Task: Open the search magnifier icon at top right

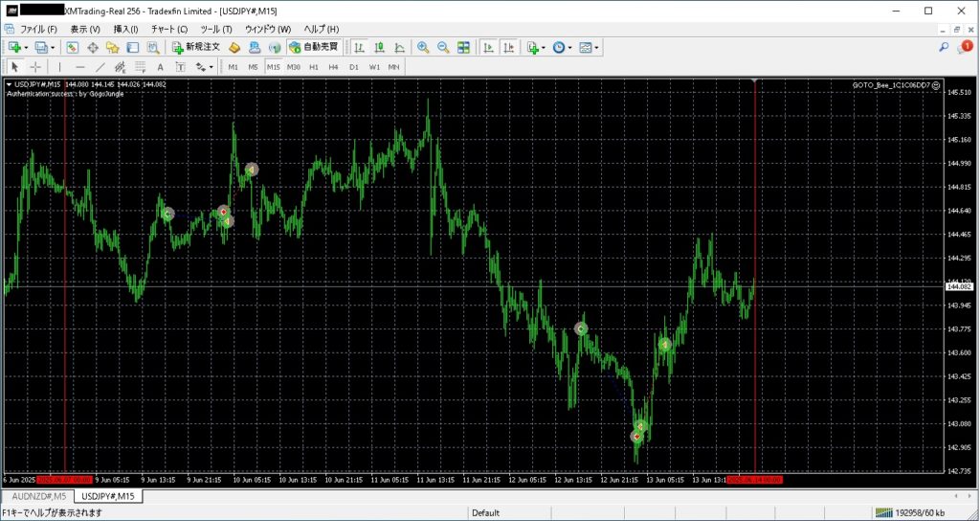Action: 944,47
